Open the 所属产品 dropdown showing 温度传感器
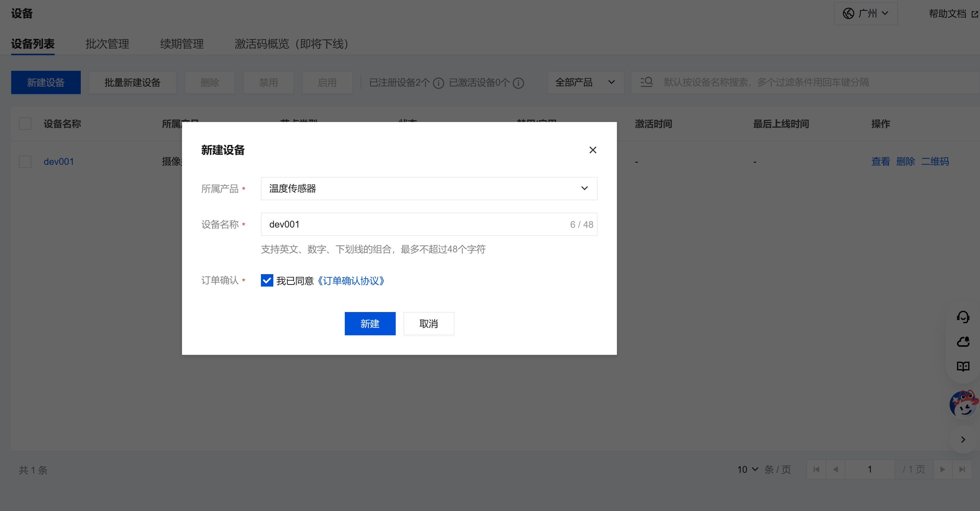The image size is (980, 511). point(429,188)
